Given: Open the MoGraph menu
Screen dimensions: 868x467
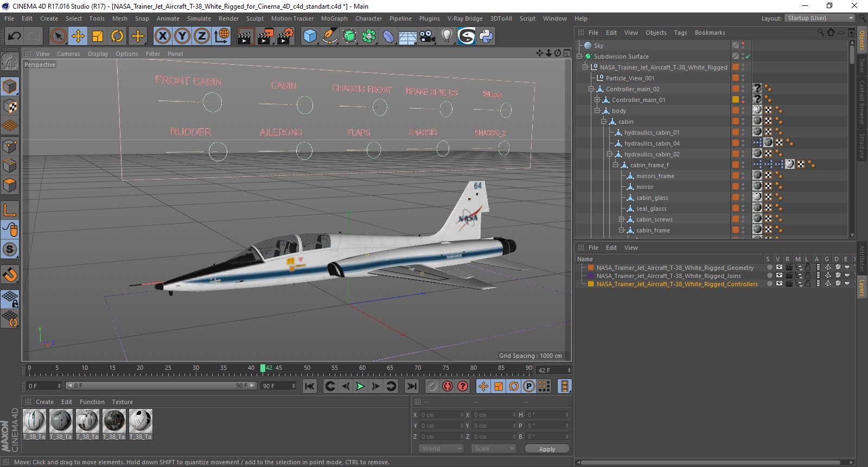Looking at the screenshot, I should [x=334, y=18].
